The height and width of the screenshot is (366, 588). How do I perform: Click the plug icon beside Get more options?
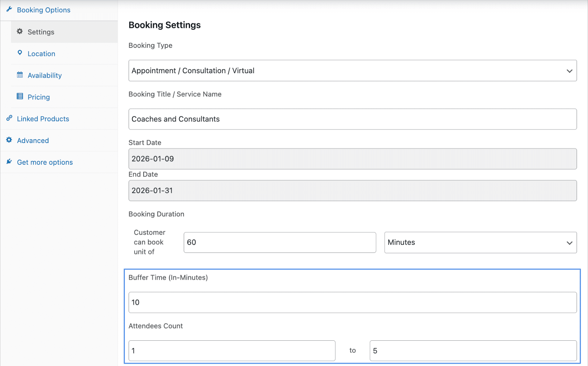[x=9, y=161]
